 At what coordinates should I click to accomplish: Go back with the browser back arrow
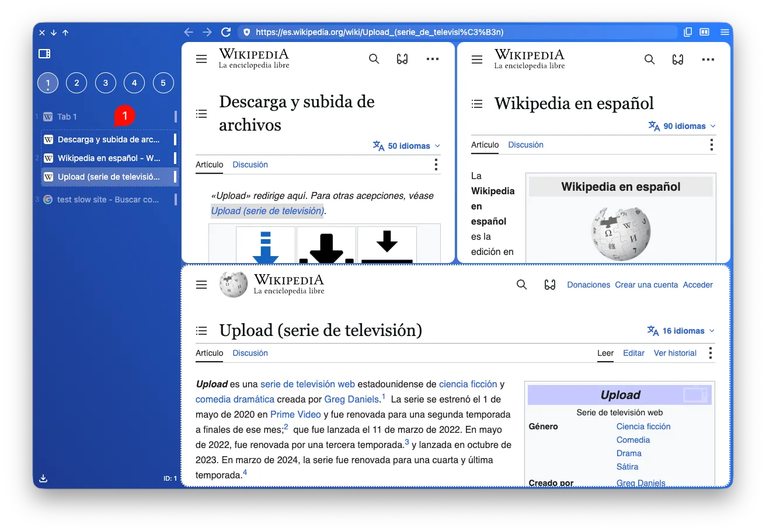[x=188, y=32]
